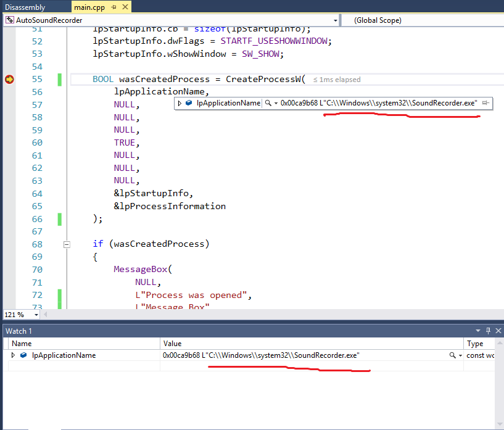This screenshot has height=430, width=504.
Task: Expand the lpApplicationName data tip arrow
Action: (180, 103)
